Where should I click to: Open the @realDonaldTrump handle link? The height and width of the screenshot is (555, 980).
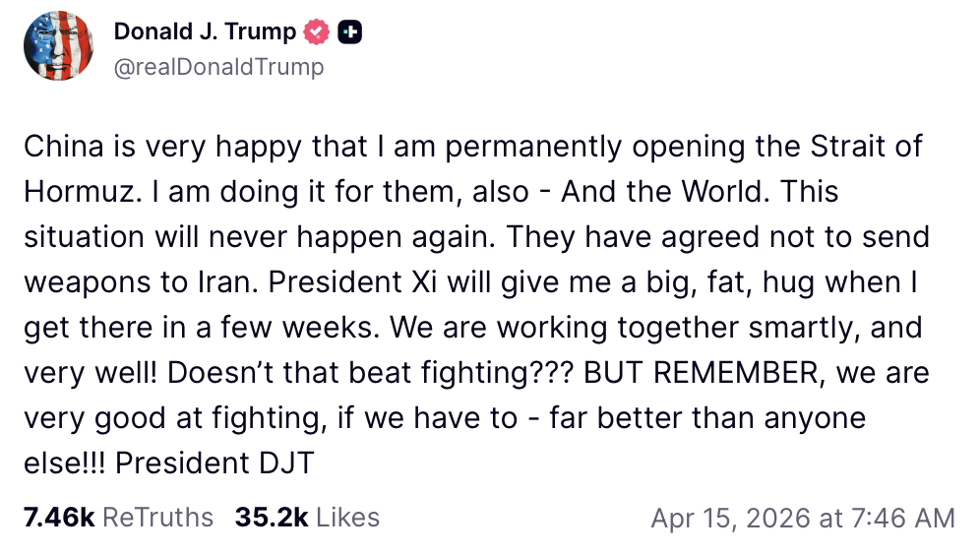click(x=218, y=67)
